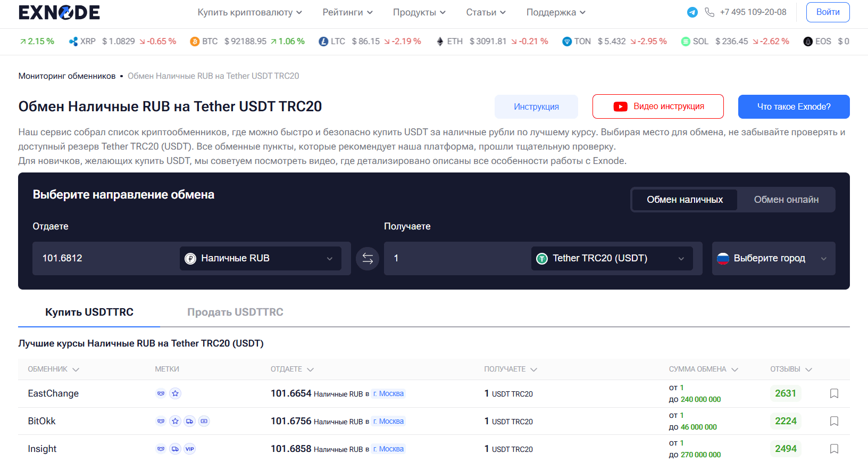
Task: Click EastChange star badge icon
Action: pyautogui.click(x=175, y=393)
